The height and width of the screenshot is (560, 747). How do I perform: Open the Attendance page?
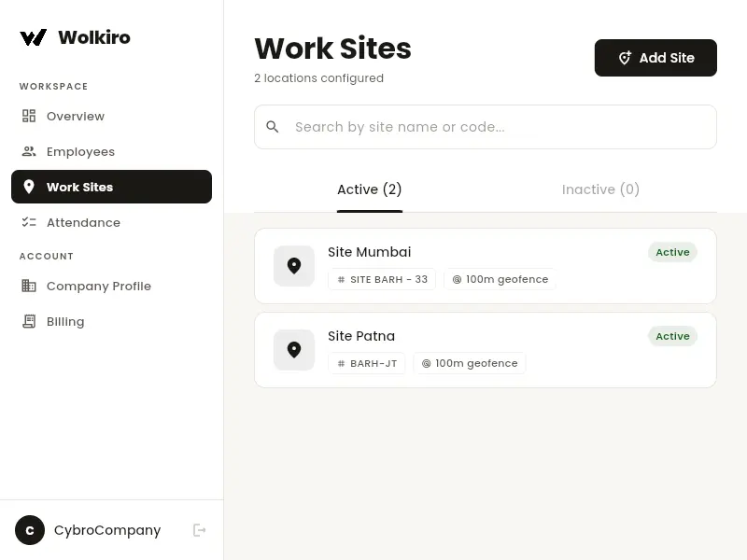pos(111,222)
